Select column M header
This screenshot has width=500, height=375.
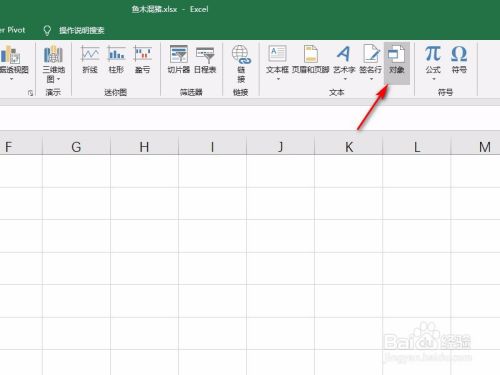click(476, 146)
